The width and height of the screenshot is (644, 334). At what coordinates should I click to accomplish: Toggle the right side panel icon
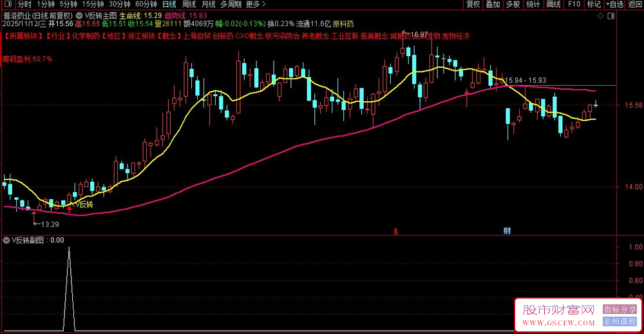coord(611,15)
